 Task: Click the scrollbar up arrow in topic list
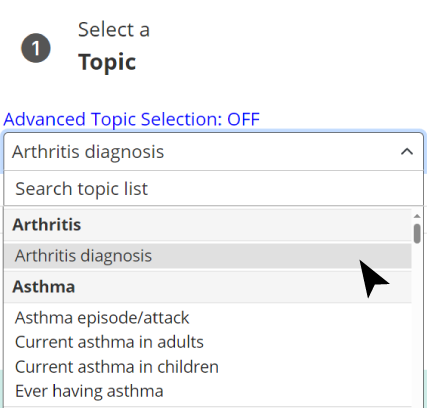[x=417, y=216]
